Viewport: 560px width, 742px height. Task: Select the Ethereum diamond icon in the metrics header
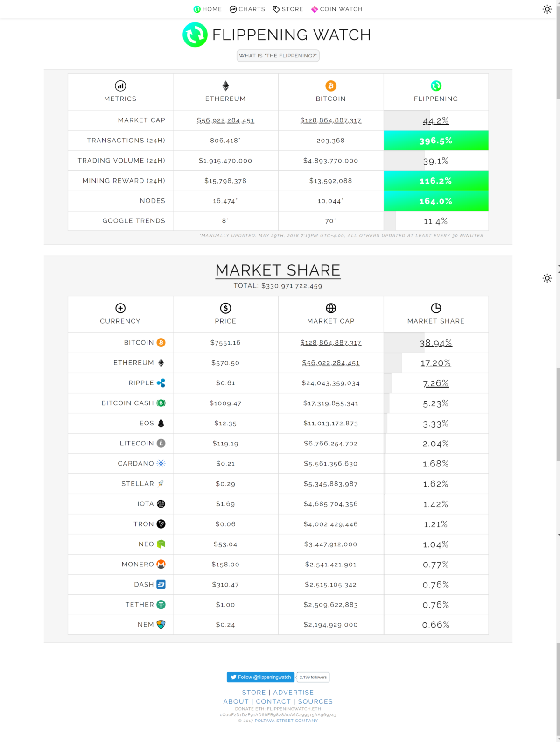pos(225,85)
